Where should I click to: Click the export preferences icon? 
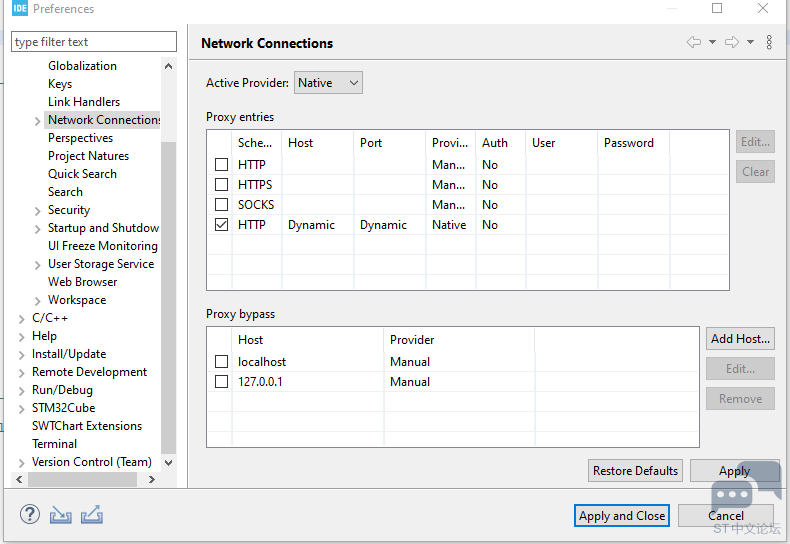(92, 515)
